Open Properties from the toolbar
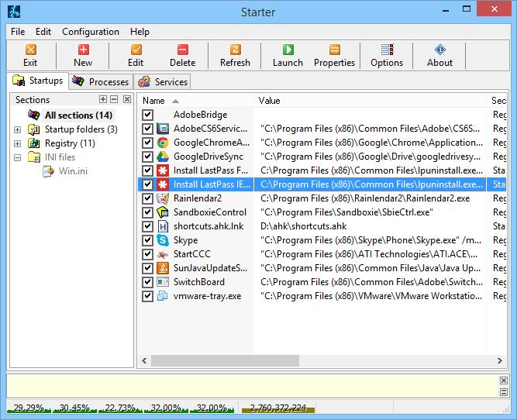Image resolution: width=517 pixels, height=420 pixels. coord(334,55)
